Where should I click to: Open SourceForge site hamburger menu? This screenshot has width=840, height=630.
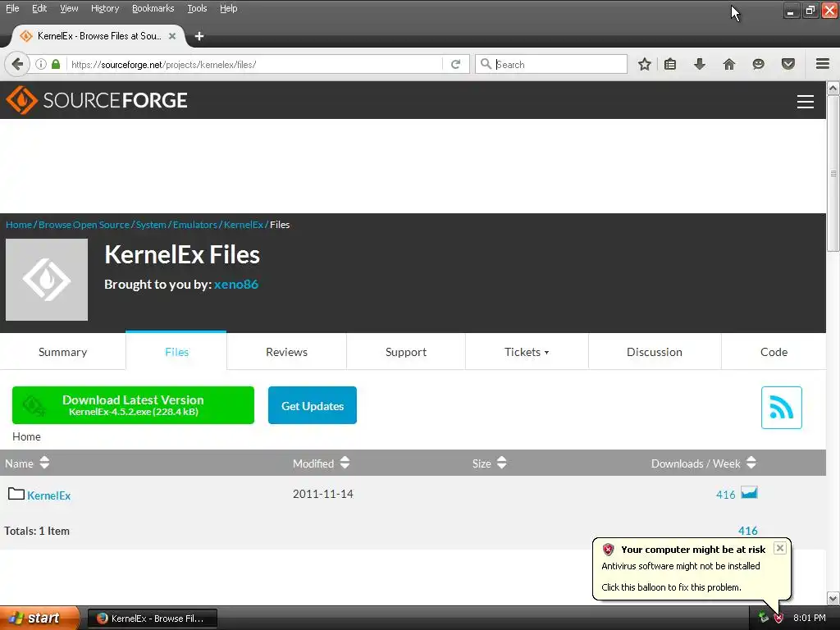[x=806, y=101]
